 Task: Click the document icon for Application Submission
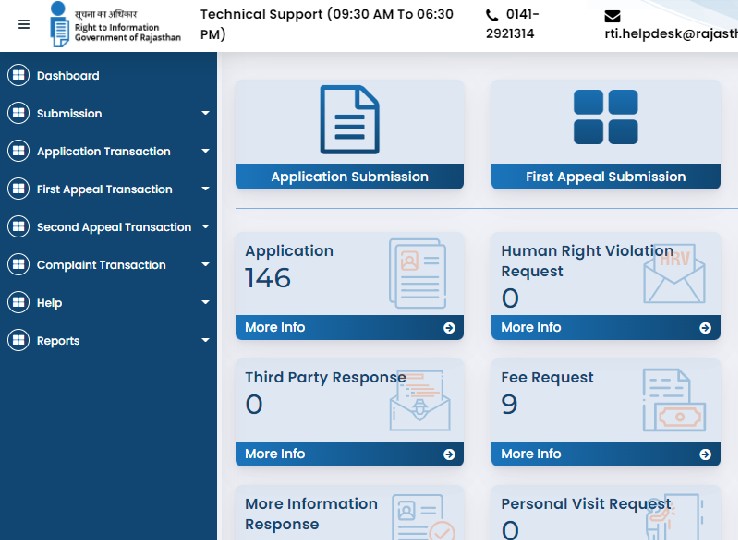point(349,120)
